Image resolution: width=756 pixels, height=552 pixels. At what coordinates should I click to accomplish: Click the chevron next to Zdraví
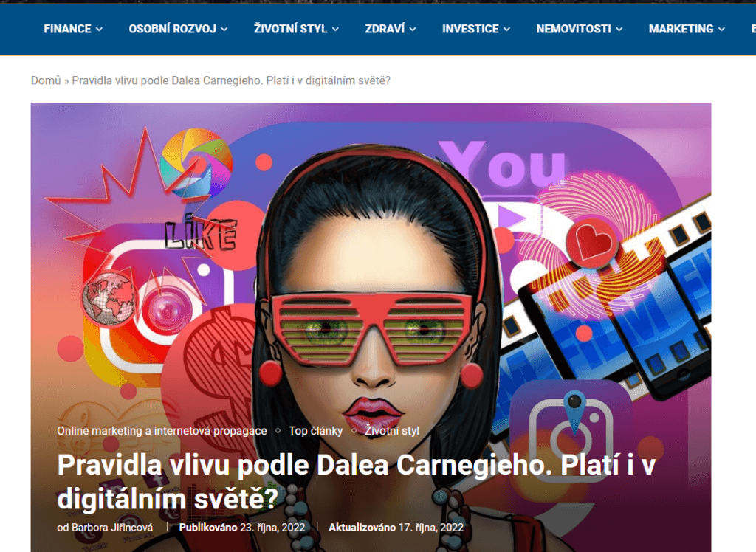point(413,30)
